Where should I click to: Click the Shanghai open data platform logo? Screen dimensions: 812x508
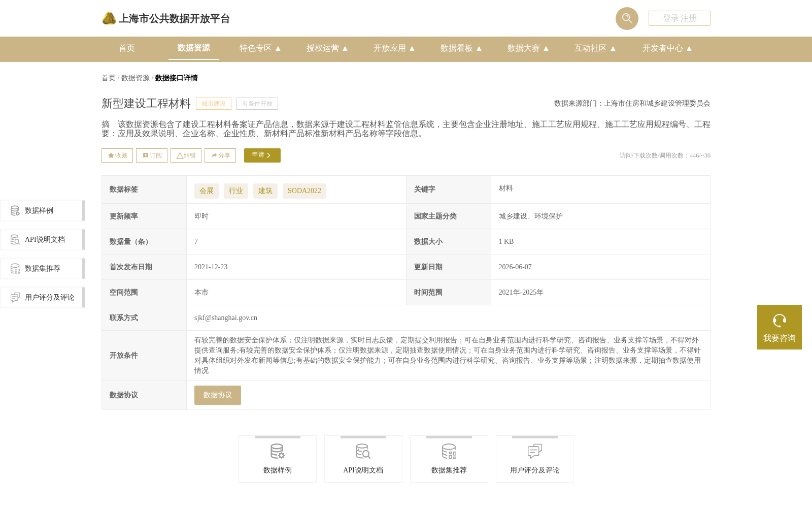[166, 19]
